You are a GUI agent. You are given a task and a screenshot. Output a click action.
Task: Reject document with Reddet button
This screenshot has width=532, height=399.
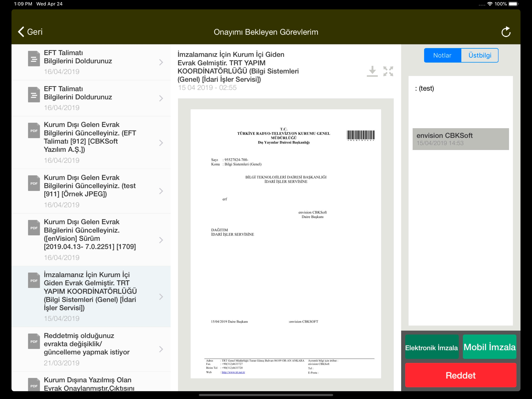tap(461, 375)
